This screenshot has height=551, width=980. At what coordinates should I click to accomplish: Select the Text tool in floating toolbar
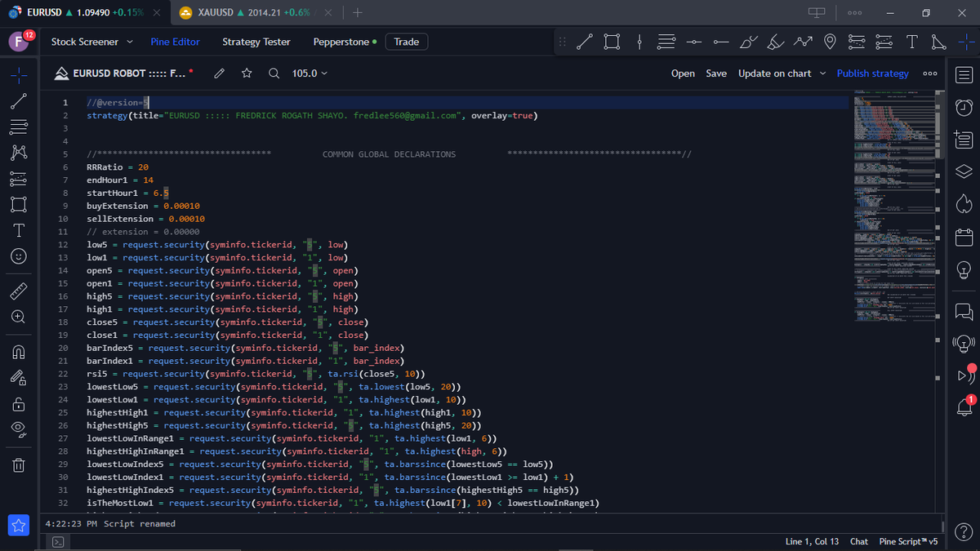[911, 42]
